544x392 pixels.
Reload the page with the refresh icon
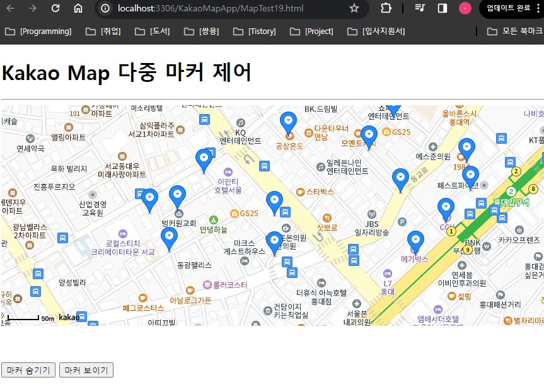(55, 8)
